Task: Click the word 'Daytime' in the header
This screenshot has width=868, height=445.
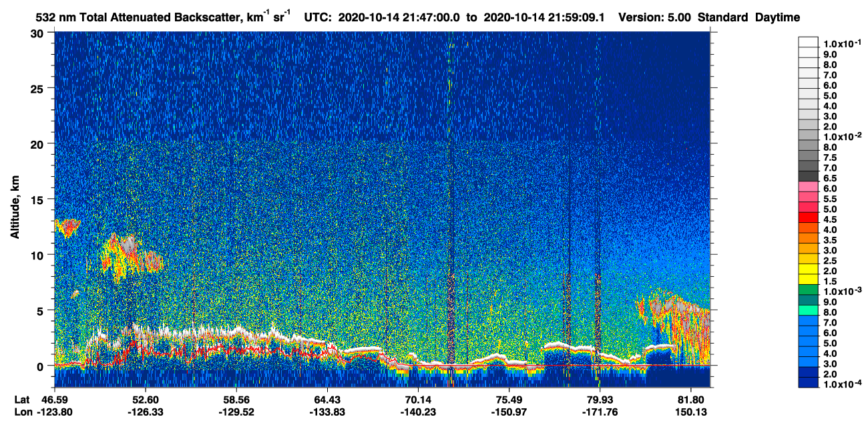Action: [x=777, y=18]
